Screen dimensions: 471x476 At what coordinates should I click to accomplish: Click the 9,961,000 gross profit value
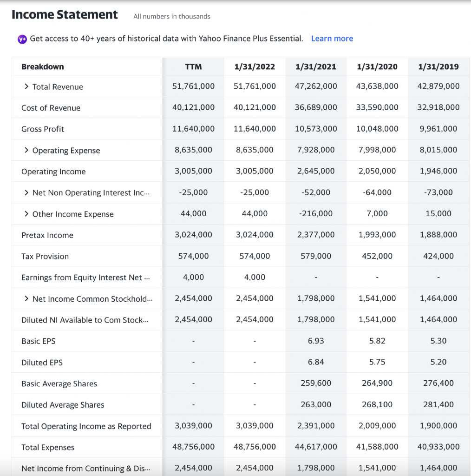click(x=438, y=129)
